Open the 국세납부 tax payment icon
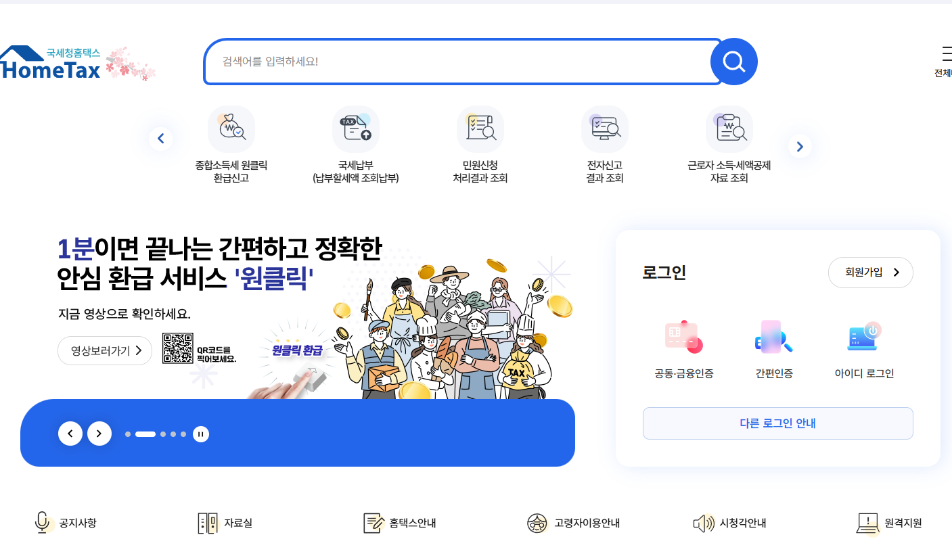The image size is (952, 560). pyautogui.click(x=356, y=129)
